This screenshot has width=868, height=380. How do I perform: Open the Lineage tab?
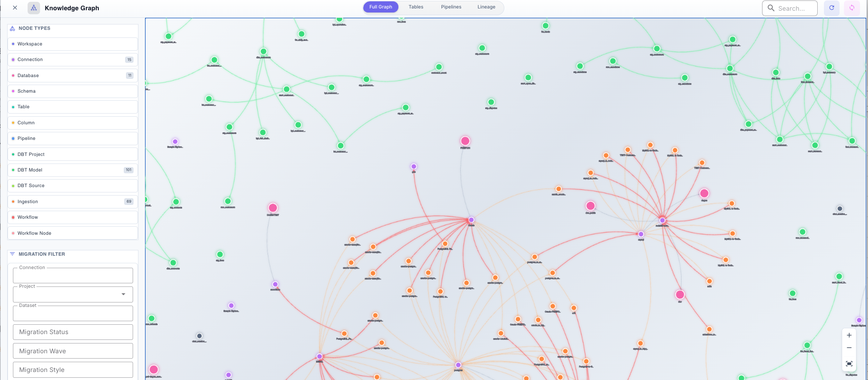click(486, 7)
